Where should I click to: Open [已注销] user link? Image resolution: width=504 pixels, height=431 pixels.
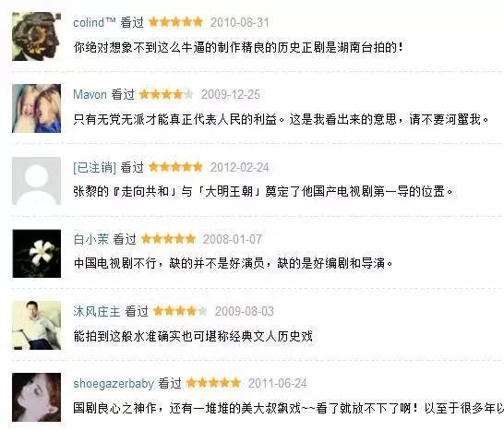[94, 167]
